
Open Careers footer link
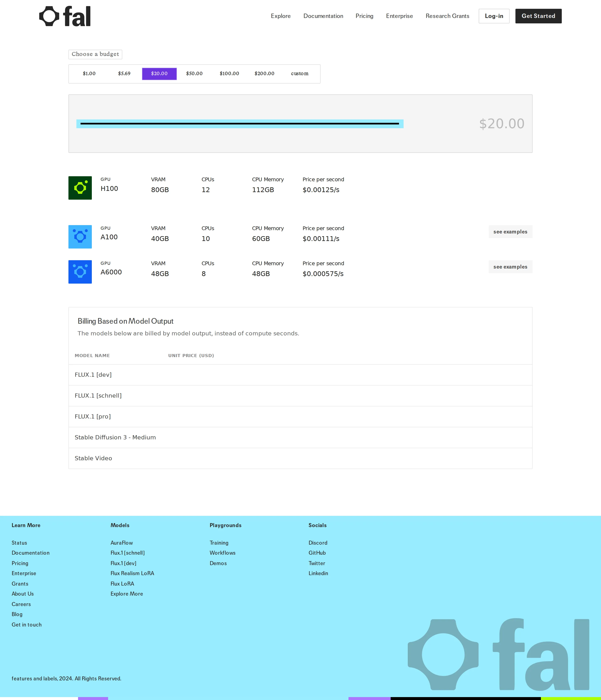click(21, 604)
